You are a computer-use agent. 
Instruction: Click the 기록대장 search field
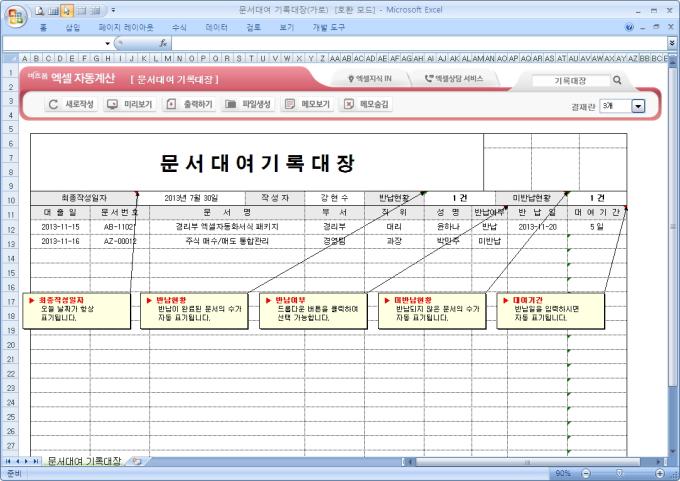point(571,81)
